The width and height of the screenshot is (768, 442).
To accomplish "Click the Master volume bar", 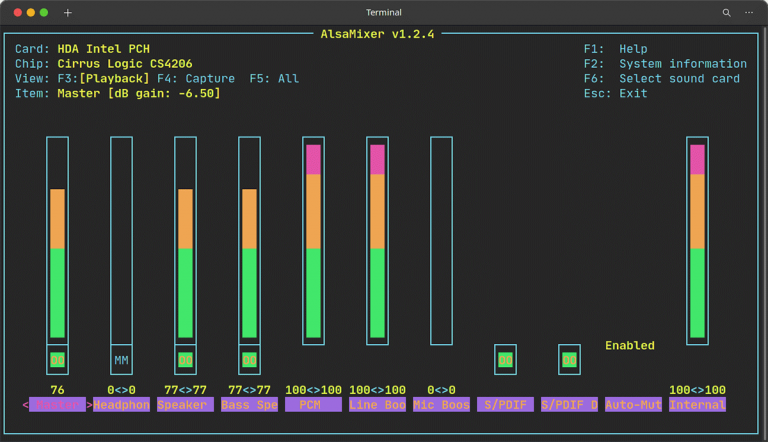I will [x=57, y=241].
